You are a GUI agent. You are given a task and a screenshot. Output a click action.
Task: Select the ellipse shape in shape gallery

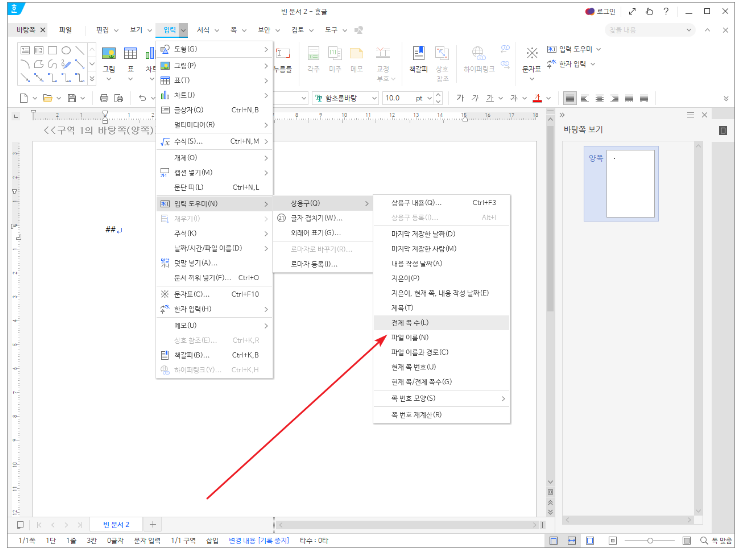66,50
